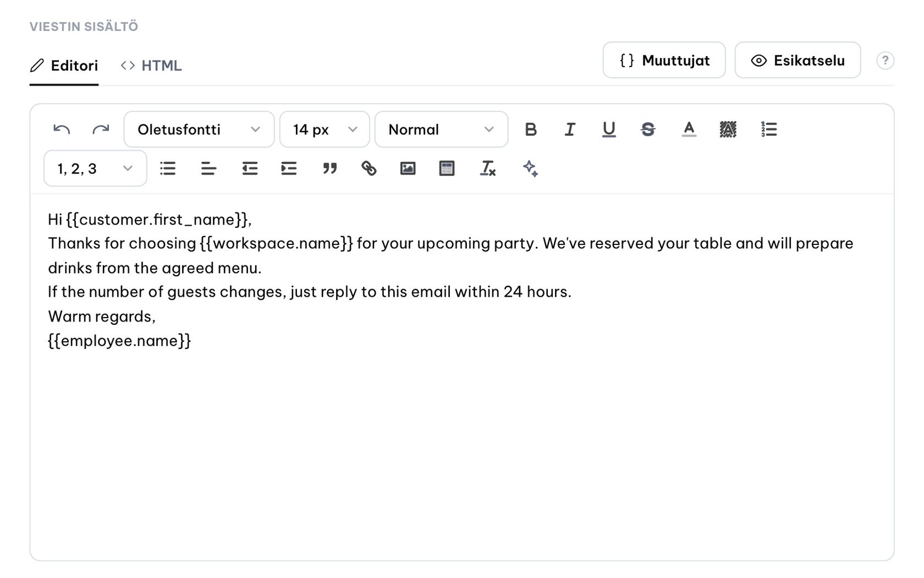Open the Oletusfontti font dropdown
The image size is (924, 578).
tap(199, 129)
